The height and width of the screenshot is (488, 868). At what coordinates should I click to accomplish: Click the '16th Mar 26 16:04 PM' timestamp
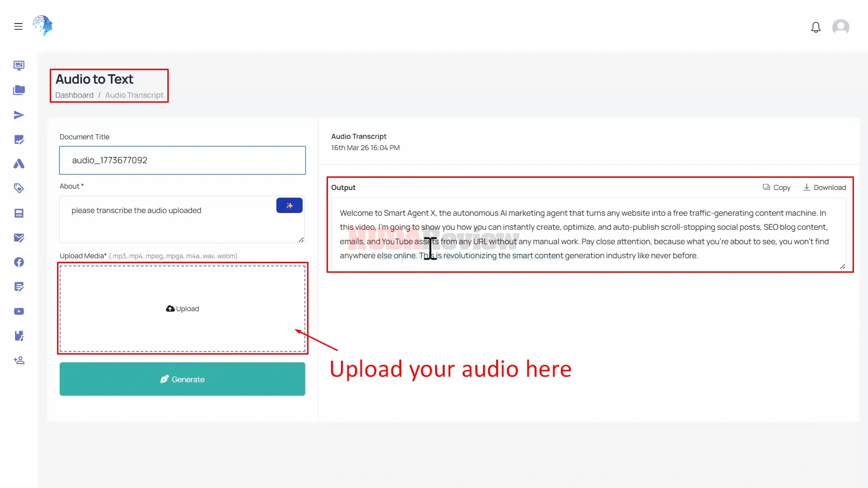click(365, 148)
